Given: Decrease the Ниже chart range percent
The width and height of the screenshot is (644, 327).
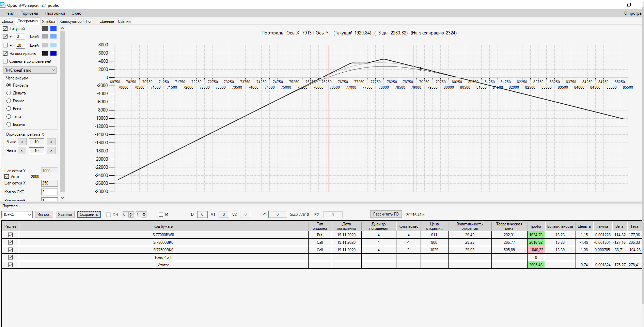Looking at the screenshot, I should pyautogui.click(x=22, y=151).
